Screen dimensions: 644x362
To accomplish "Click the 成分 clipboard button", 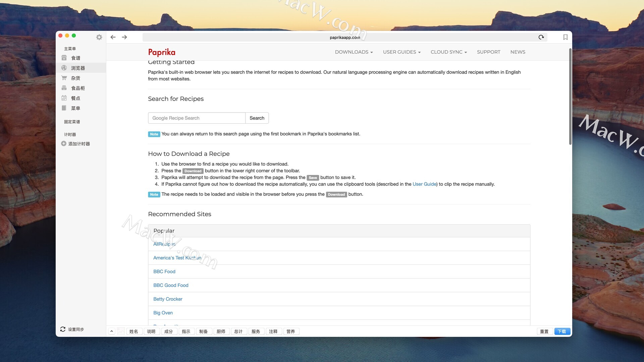I will (x=169, y=331).
